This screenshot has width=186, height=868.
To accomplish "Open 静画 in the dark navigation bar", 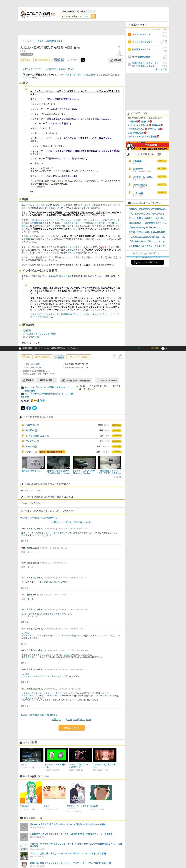I will [30, 348].
